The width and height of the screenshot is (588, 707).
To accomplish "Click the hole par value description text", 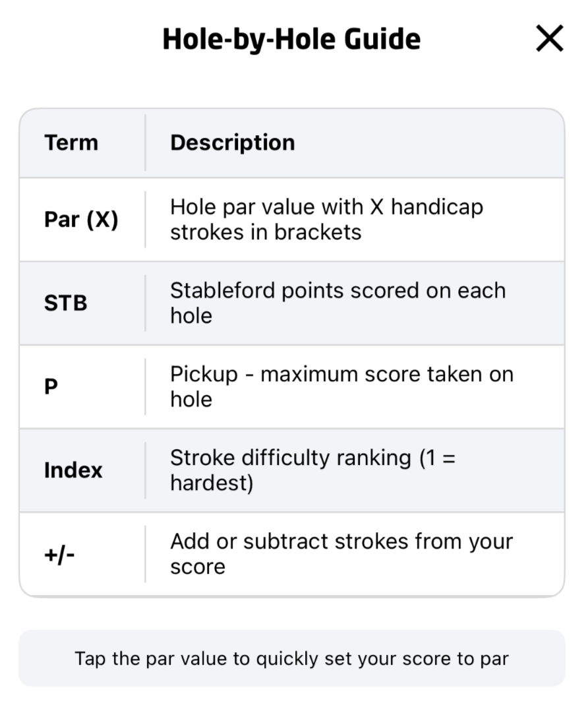I will click(327, 220).
